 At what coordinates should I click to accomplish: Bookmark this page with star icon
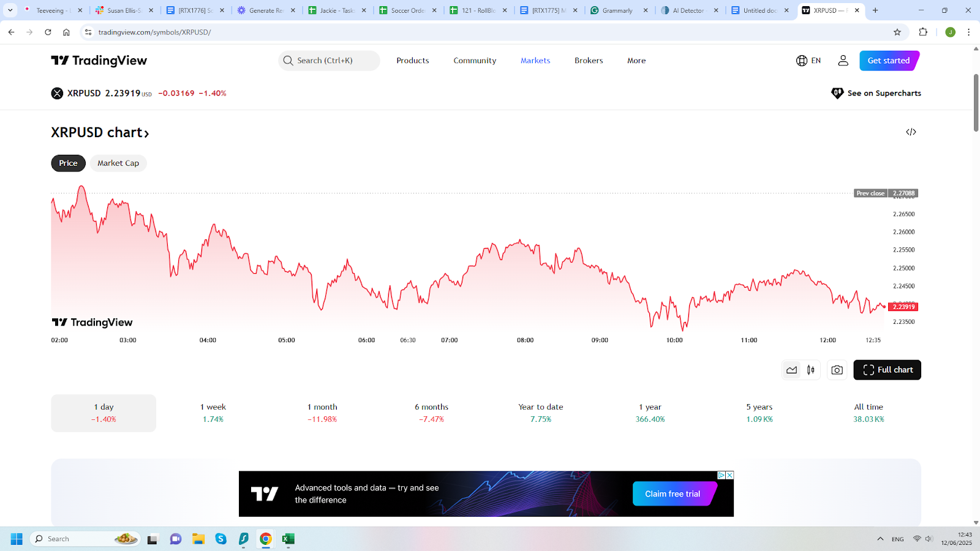coord(897,32)
